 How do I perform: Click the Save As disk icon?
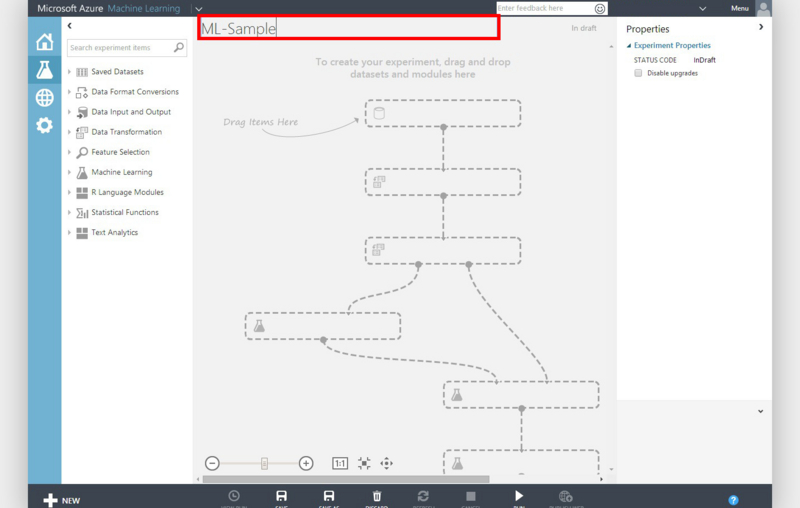[329, 496]
